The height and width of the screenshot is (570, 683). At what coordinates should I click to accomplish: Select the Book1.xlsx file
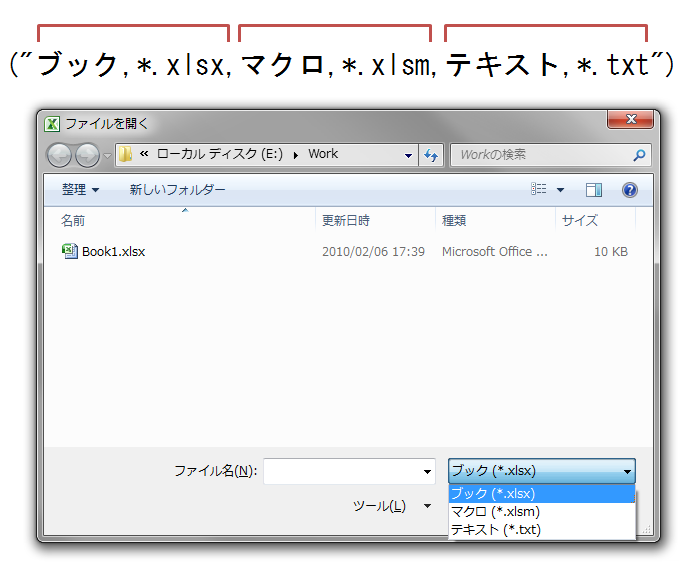tap(113, 252)
